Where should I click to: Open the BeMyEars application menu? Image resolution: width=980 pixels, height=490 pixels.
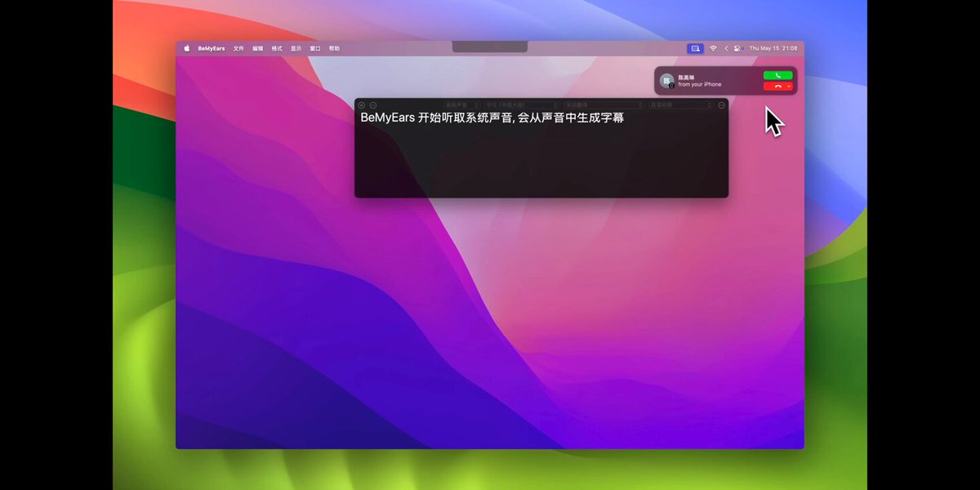pyautogui.click(x=212, y=48)
